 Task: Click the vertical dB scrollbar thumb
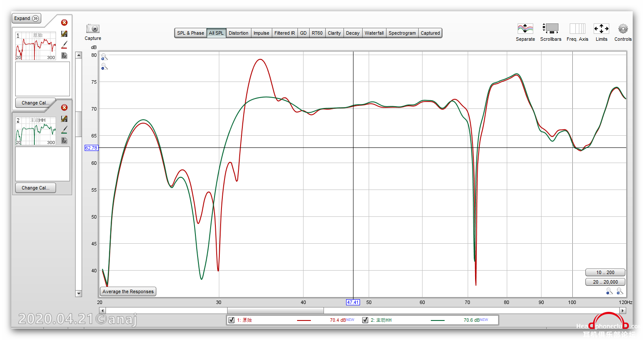[79, 124]
